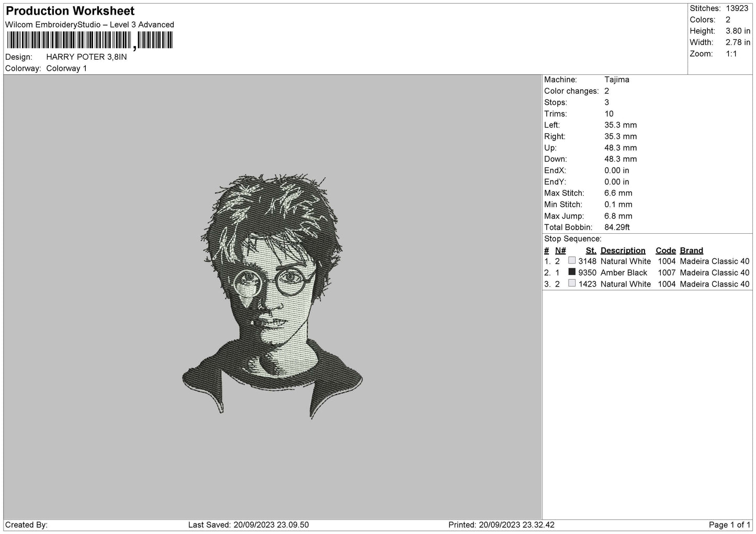Click the white swatch in stop row 3
Screen dimensions: 756x534
(572, 283)
